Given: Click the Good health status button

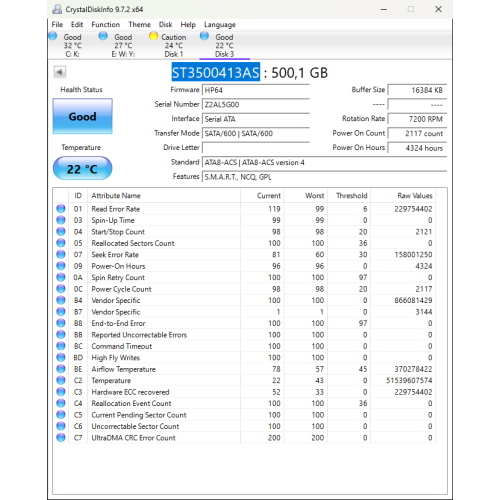Looking at the screenshot, I should pyautogui.click(x=82, y=116).
